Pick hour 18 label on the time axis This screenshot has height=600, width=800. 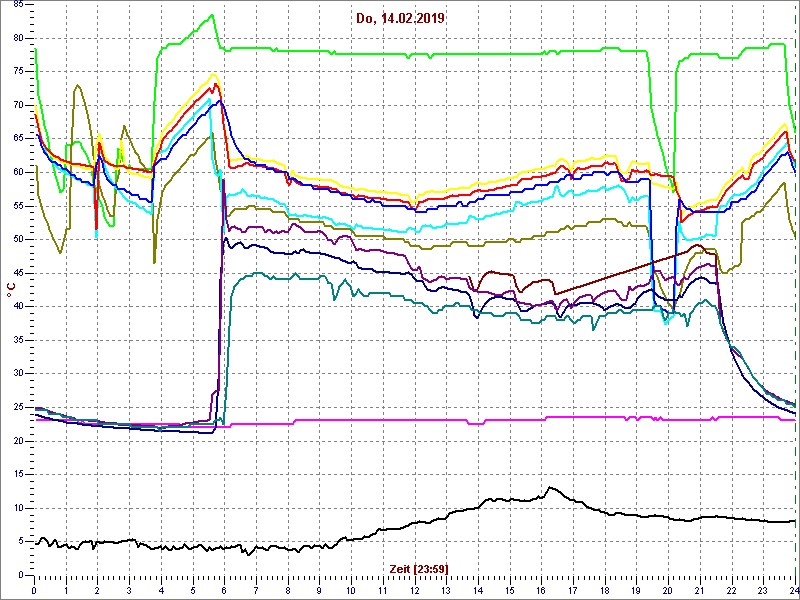coord(605,589)
